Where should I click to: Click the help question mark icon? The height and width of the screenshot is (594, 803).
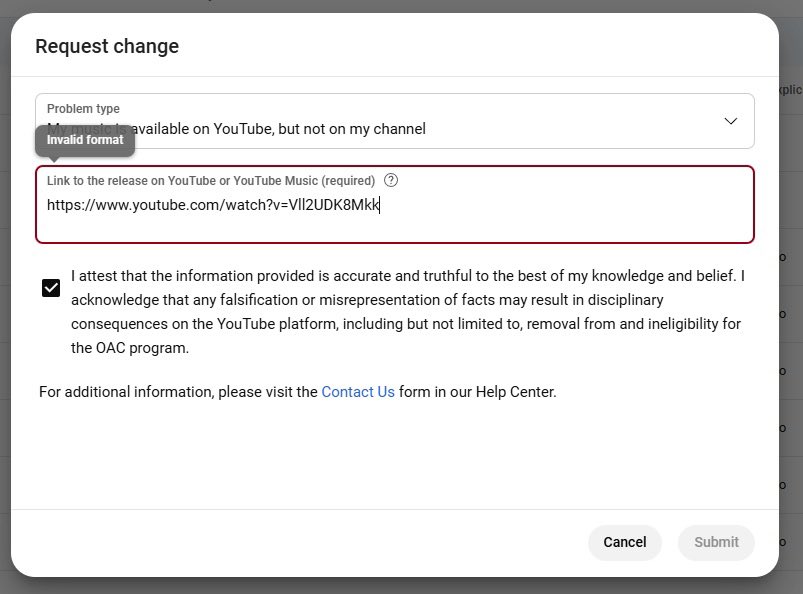[391, 180]
